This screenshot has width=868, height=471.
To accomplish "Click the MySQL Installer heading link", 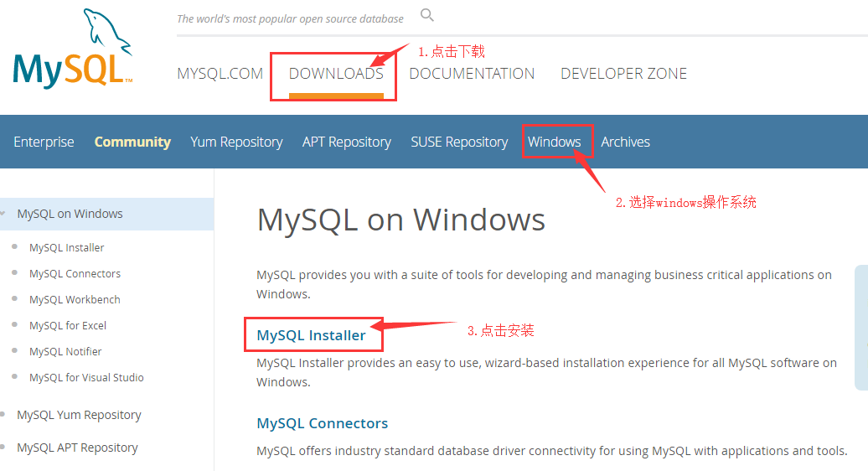I will (311, 335).
